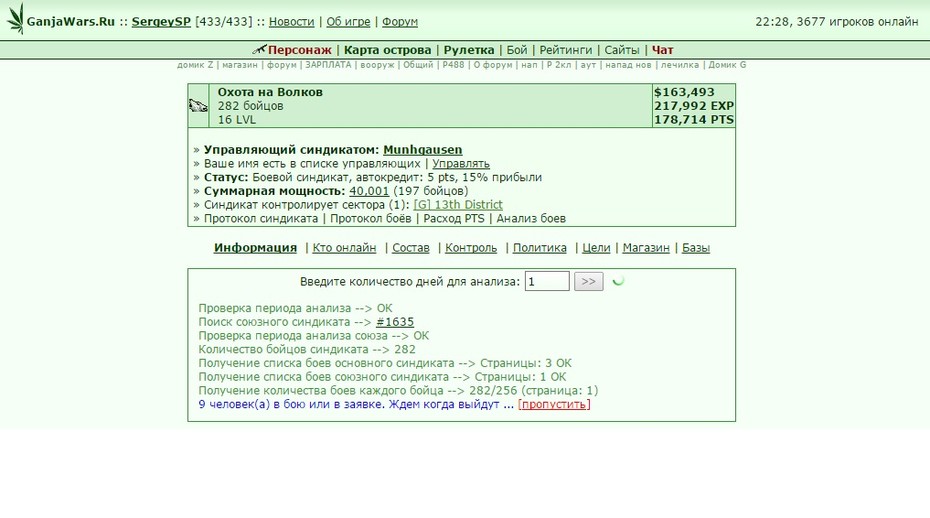Open Карта острова in main menu

click(387, 50)
